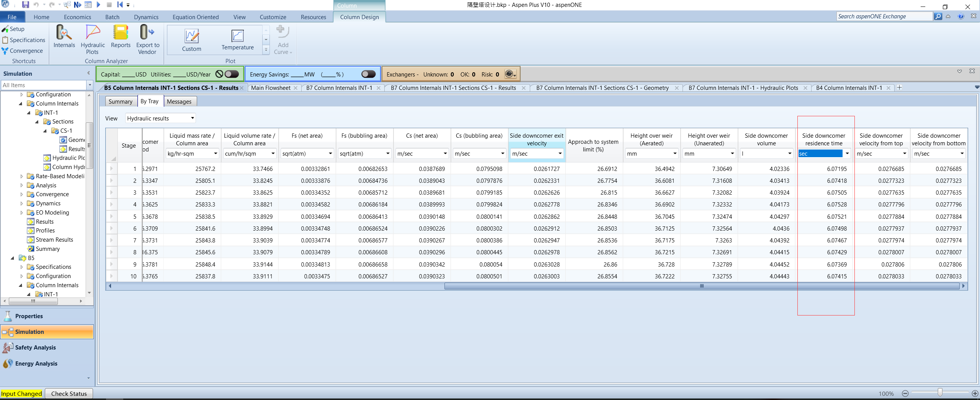Select the Stream Results tree item
Viewport: 980px width, 400px height.
point(50,240)
